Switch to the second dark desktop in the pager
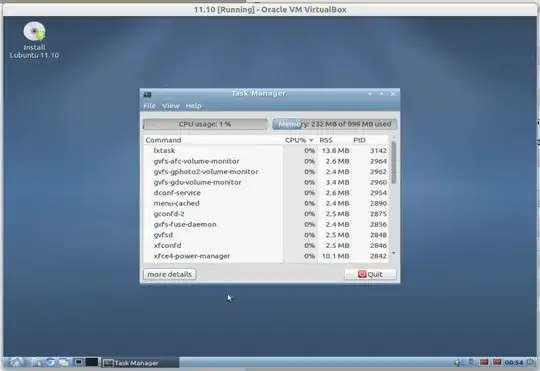Screen dimensions: 540x371 [x=92, y=362]
